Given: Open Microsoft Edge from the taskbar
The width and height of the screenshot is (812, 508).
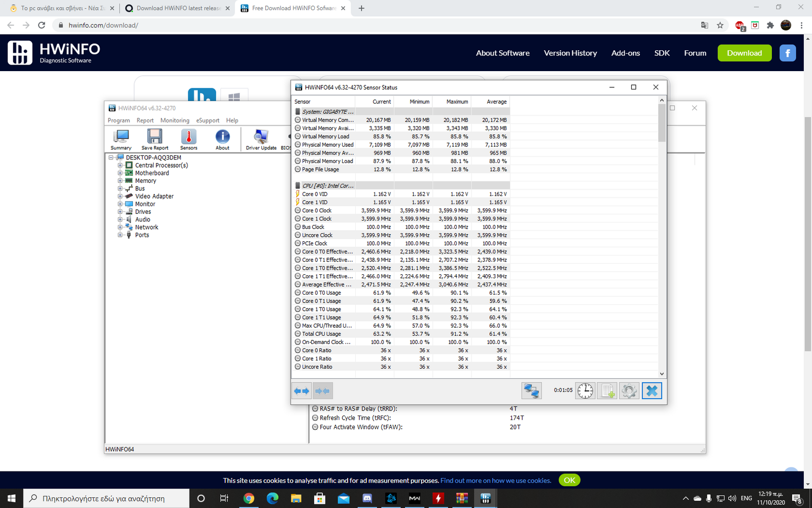Looking at the screenshot, I should (273, 498).
